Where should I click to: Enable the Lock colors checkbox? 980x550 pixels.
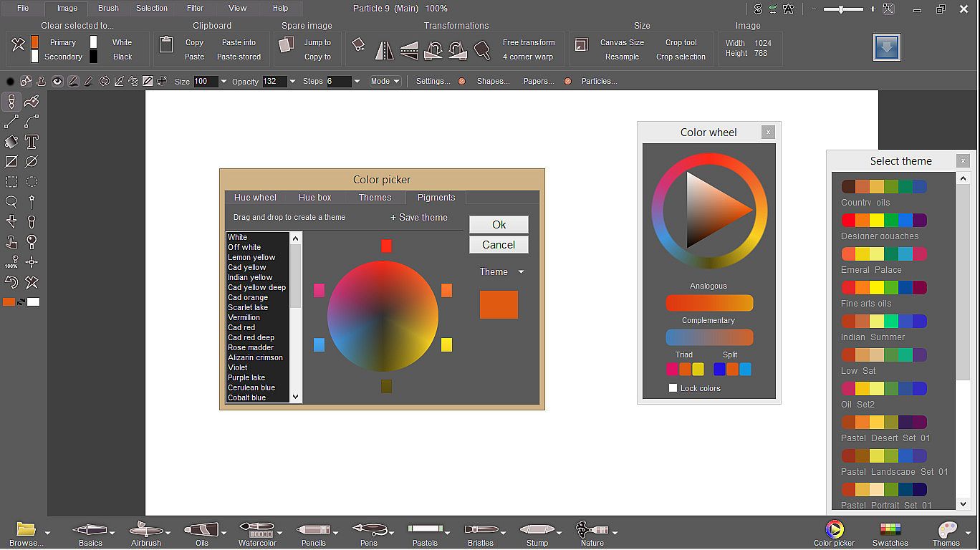673,388
